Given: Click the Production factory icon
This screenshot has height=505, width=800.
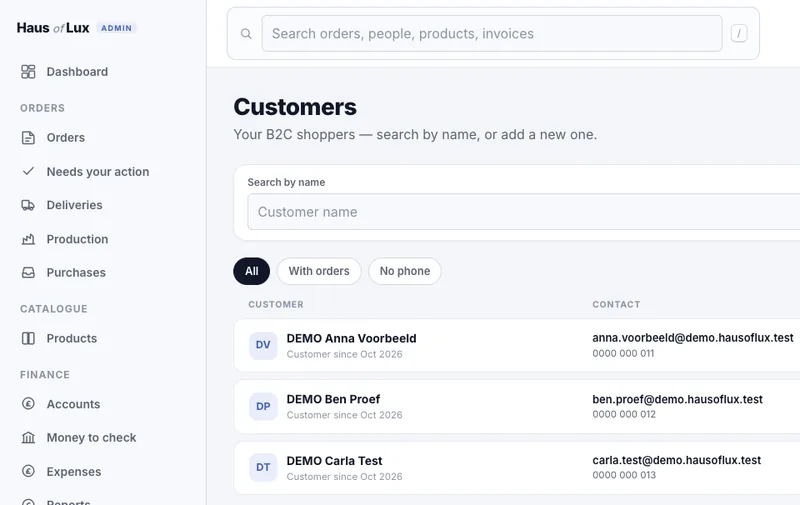Looking at the screenshot, I should [x=28, y=239].
